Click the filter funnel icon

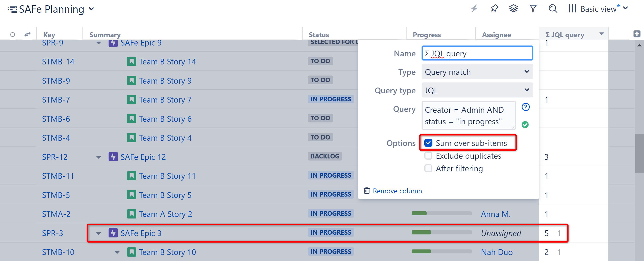533,9
